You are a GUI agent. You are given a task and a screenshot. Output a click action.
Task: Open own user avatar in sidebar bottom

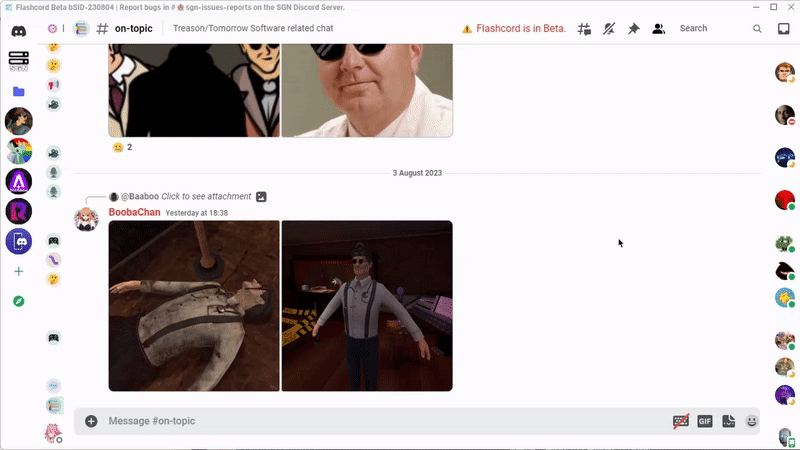(53, 433)
